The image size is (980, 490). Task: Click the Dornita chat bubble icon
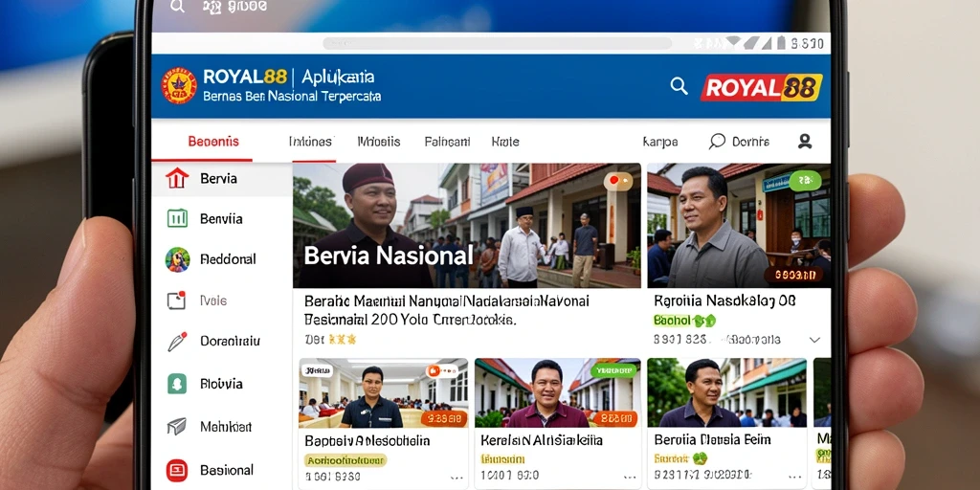717,142
